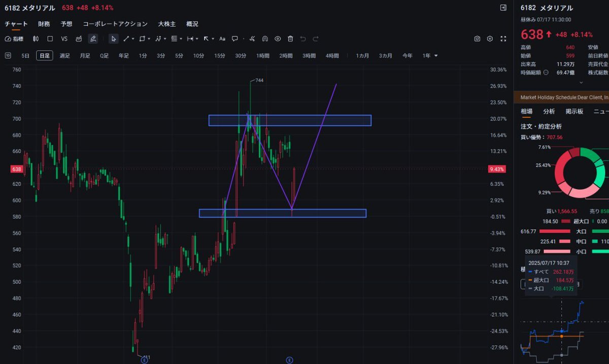Set the range to 3カ月

[386, 55]
